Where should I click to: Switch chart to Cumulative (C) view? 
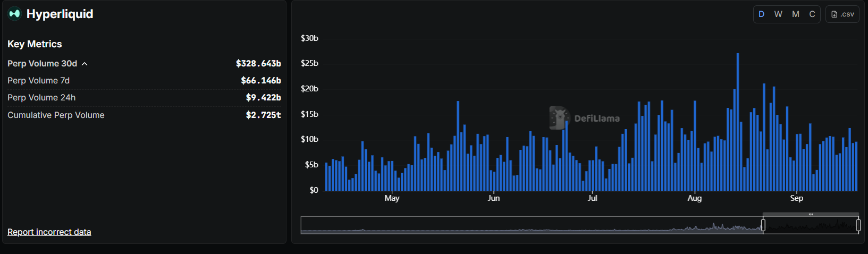[x=812, y=14]
